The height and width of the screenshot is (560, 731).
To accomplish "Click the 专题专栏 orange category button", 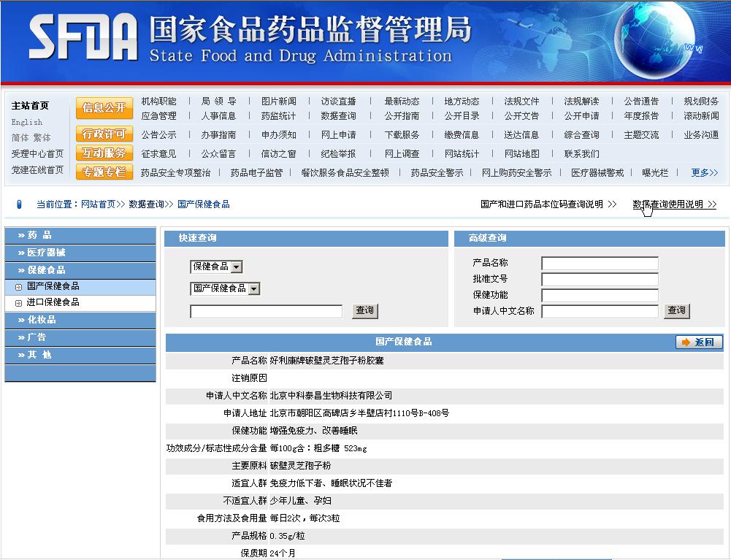I will 104,172.
